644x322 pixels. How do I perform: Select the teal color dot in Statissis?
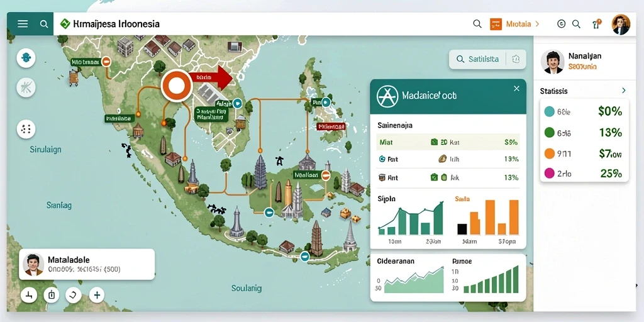pyautogui.click(x=549, y=111)
